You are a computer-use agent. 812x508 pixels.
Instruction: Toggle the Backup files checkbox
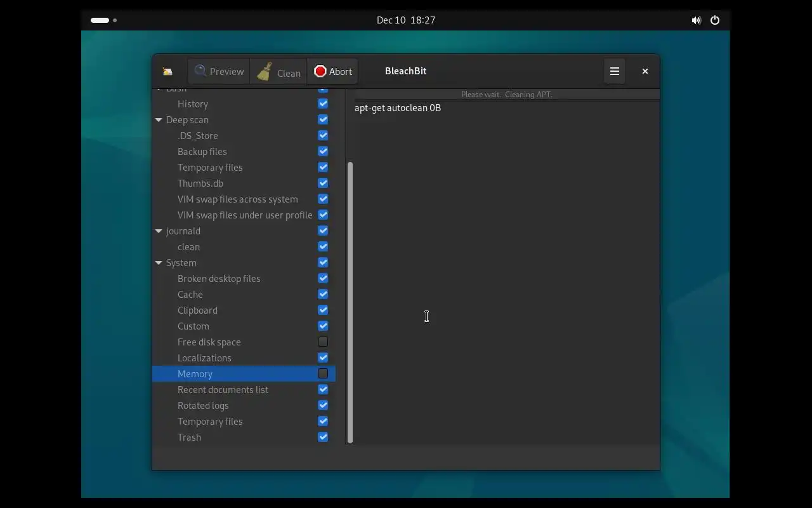click(323, 151)
